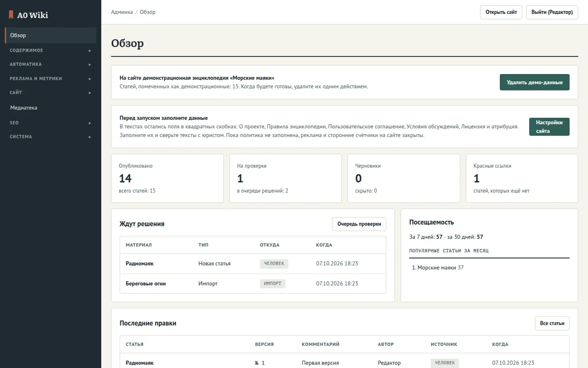Click Удалить демо-данные button

click(534, 82)
